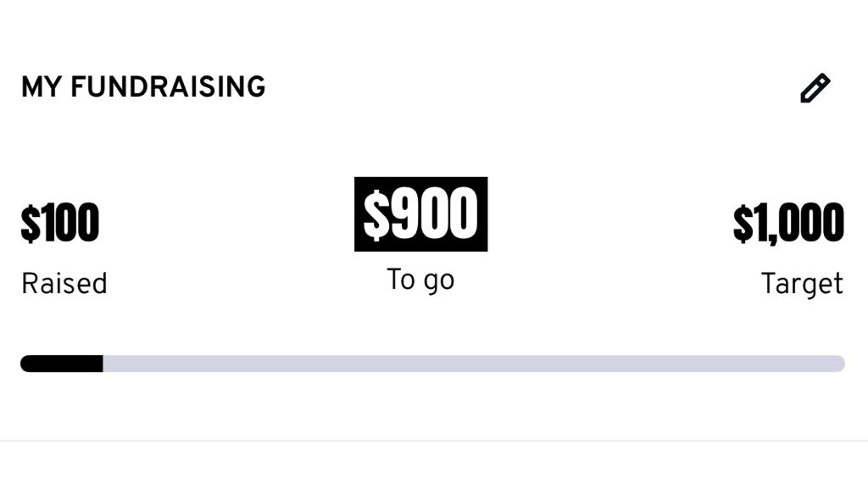Click the dollar sign in "$900"

click(375, 215)
